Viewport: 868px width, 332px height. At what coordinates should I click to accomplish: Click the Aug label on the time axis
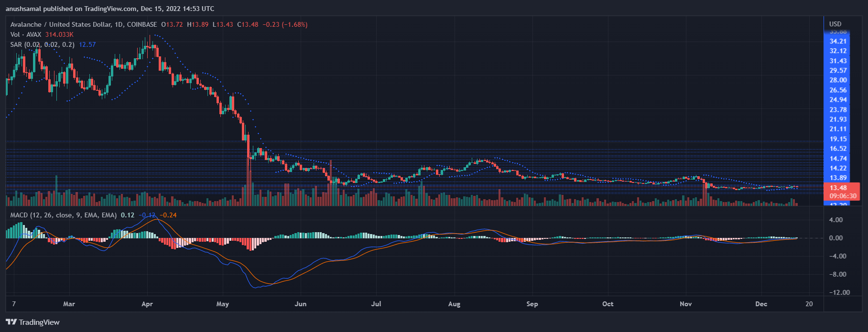pyautogui.click(x=454, y=304)
